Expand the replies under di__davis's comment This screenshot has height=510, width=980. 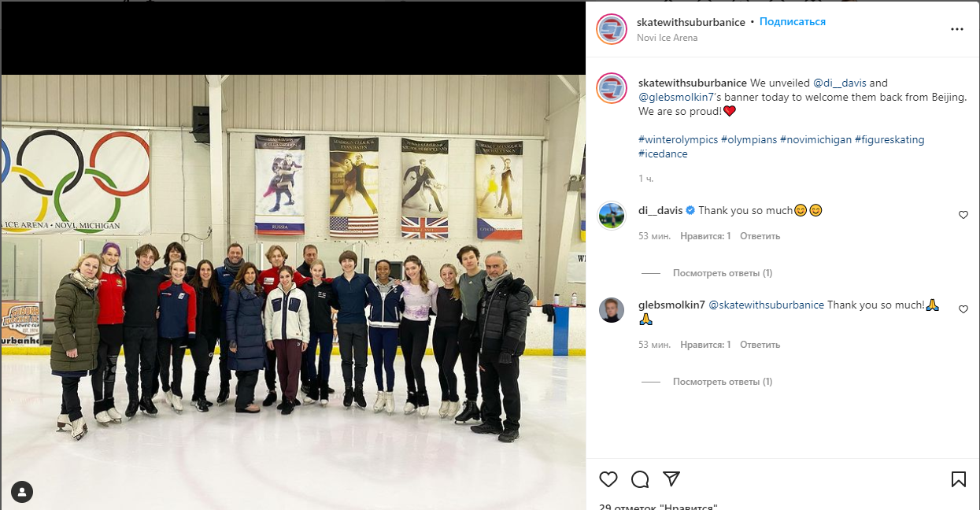(x=723, y=273)
